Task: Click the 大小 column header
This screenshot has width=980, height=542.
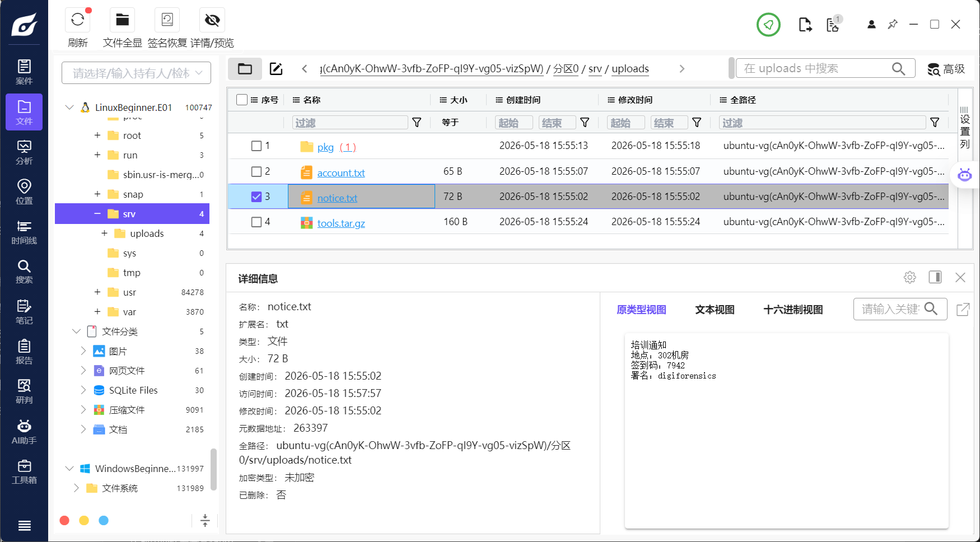Action: coord(459,100)
